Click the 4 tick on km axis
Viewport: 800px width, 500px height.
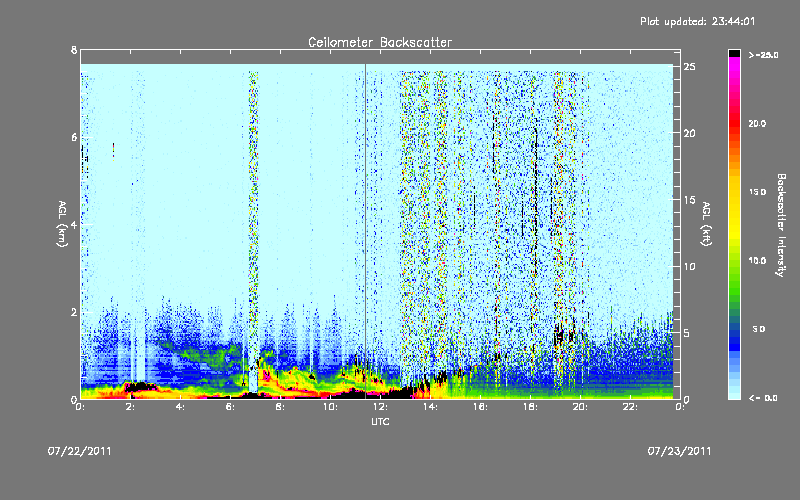point(74,225)
